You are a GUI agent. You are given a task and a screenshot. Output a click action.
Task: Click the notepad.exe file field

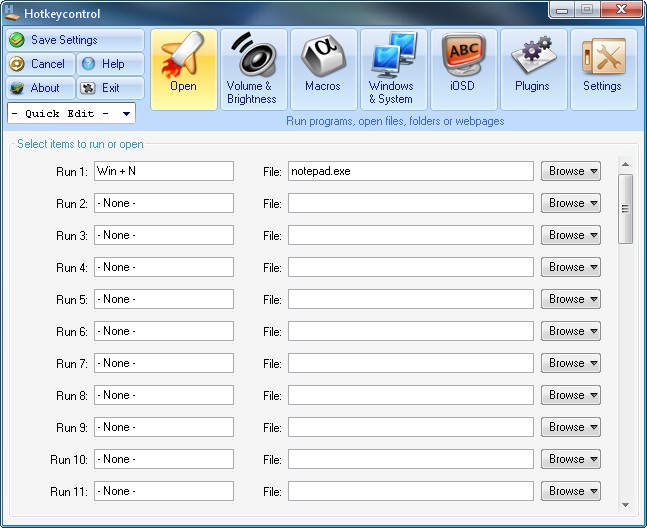pos(410,171)
